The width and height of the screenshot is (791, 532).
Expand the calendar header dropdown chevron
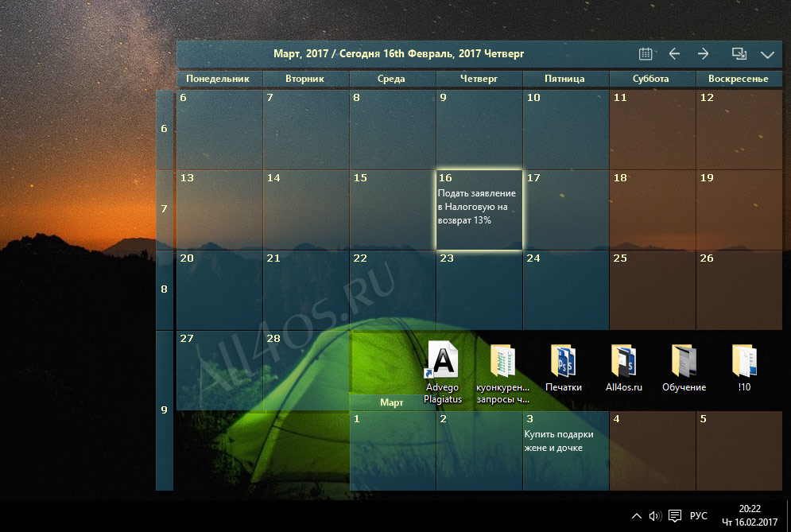[767, 55]
